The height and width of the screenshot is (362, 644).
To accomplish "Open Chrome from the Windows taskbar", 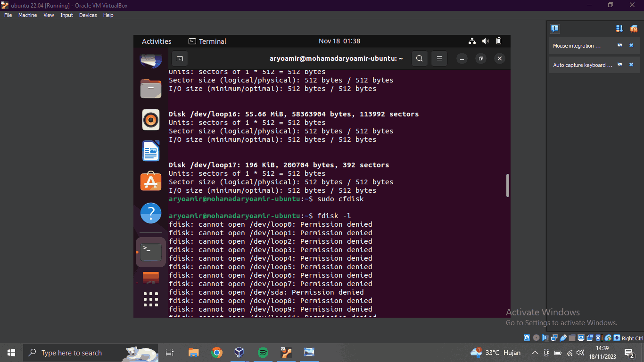I will click(217, 353).
